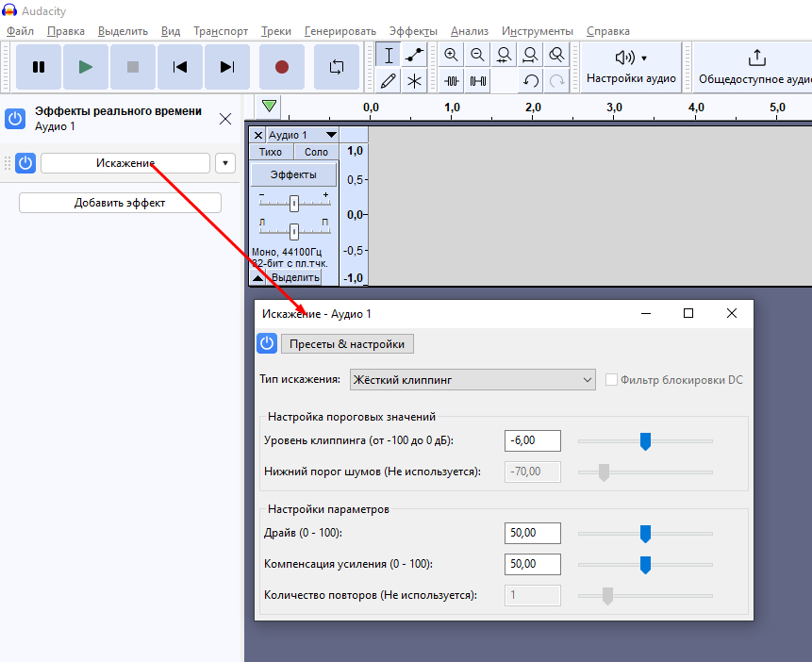
Task: Click the Undo arrow icon
Action: pyautogui.click(x=531, y=81)
